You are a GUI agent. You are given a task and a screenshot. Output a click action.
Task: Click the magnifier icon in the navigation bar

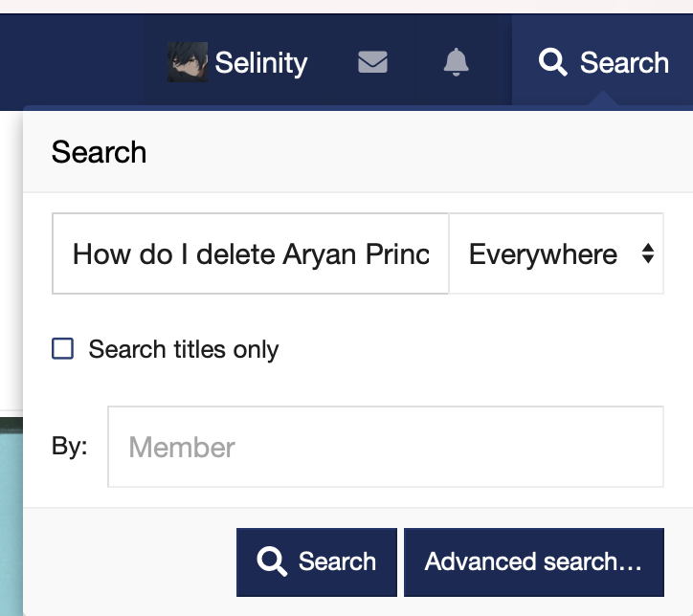[x=552, y=62]
